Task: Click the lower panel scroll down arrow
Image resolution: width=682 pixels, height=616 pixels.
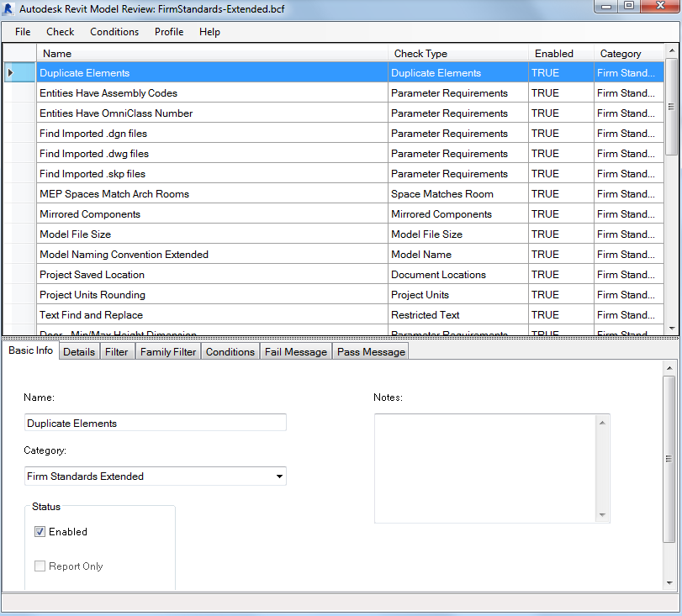Action: pos(669,583)
